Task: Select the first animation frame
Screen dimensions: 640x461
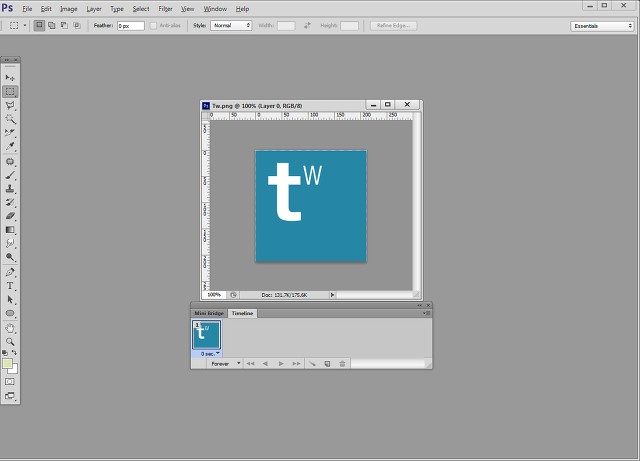Action: tap(250, 363)
